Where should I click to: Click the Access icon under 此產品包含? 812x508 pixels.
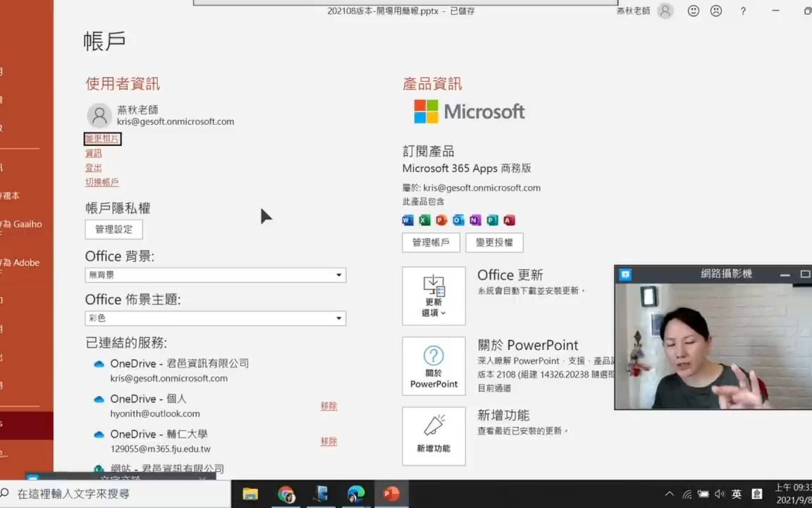click(x=509, y=220)
